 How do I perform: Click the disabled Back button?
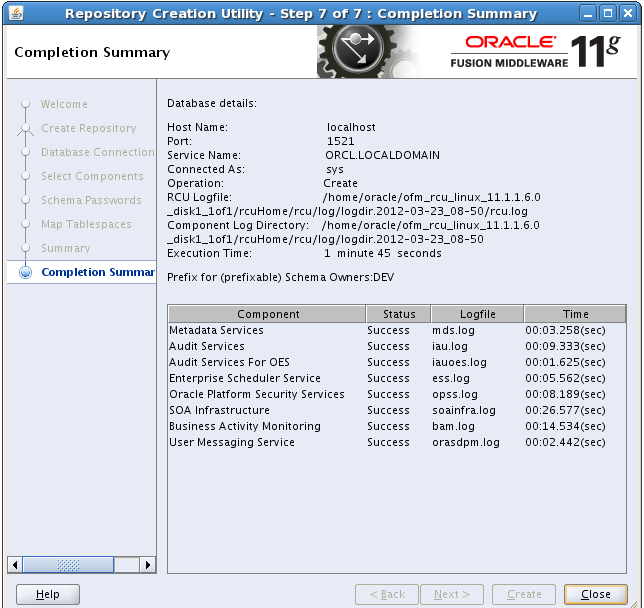point(387,594)
